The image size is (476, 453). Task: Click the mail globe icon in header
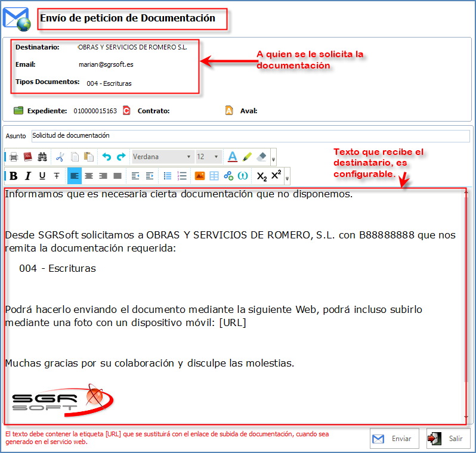pos(17,20)
